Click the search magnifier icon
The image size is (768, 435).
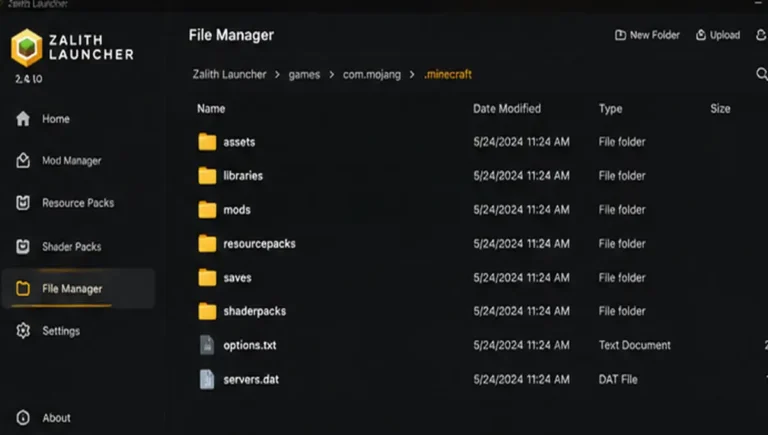coord(762,74)
